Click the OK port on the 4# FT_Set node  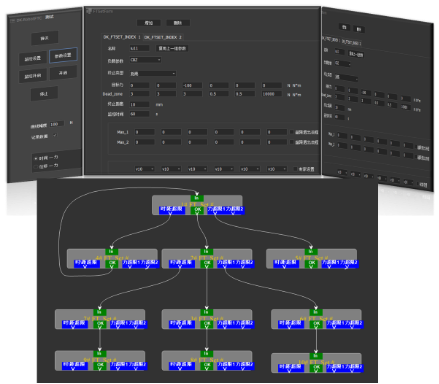coord(112,264)
